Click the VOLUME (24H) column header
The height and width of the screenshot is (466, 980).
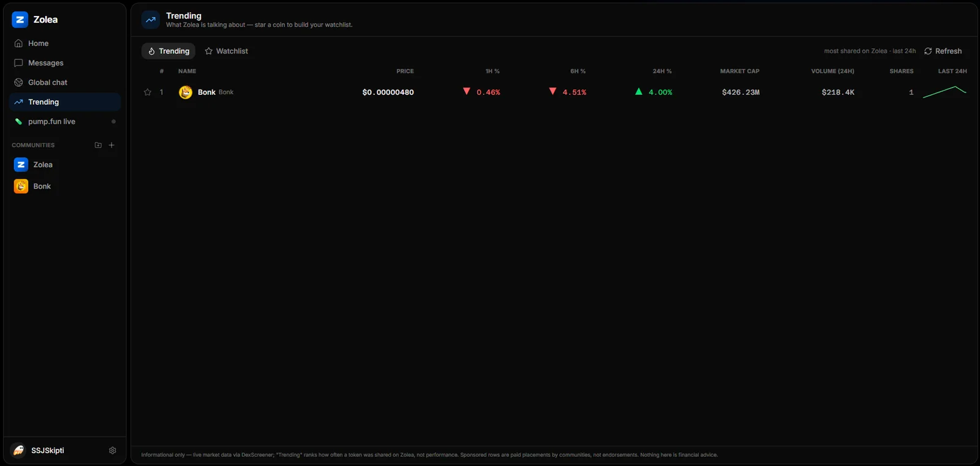[832, 72]
